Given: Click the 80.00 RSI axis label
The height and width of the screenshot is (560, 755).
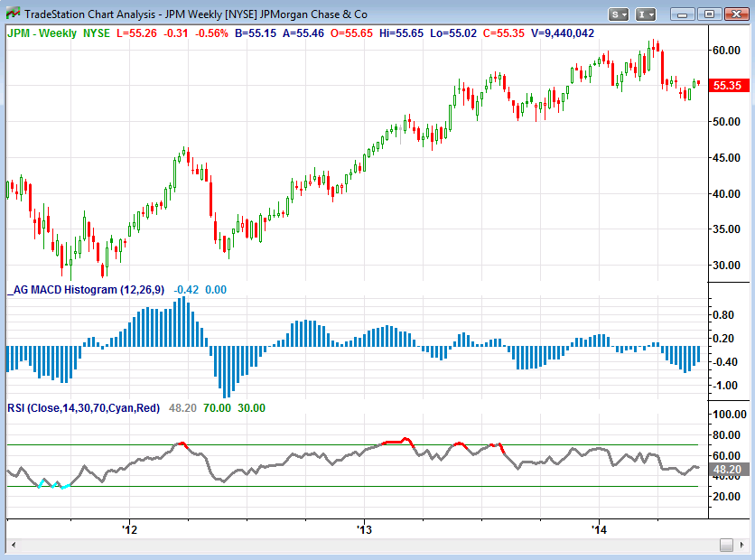Looking at the screenshot, I should tap(727, 435).
